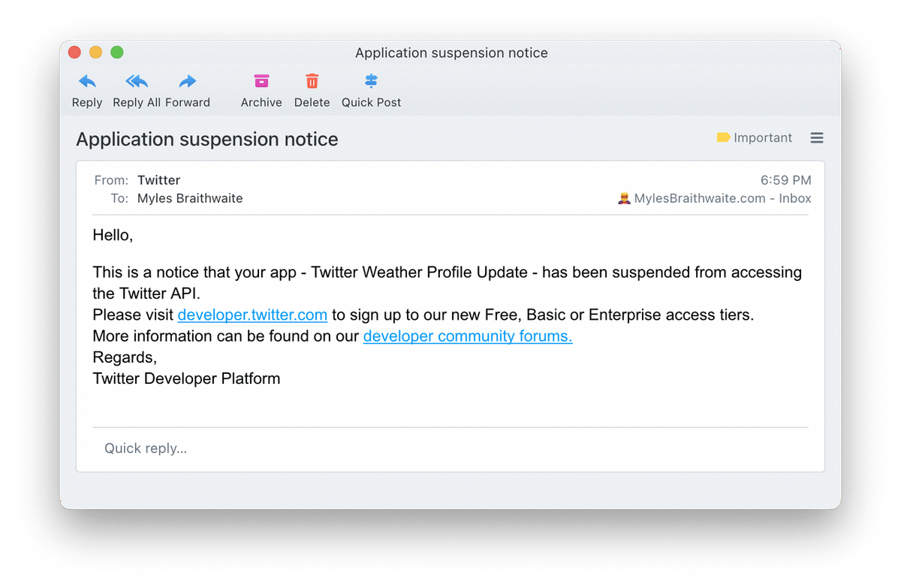Click the yellow Important tag icon

click(x=723, y=137)
